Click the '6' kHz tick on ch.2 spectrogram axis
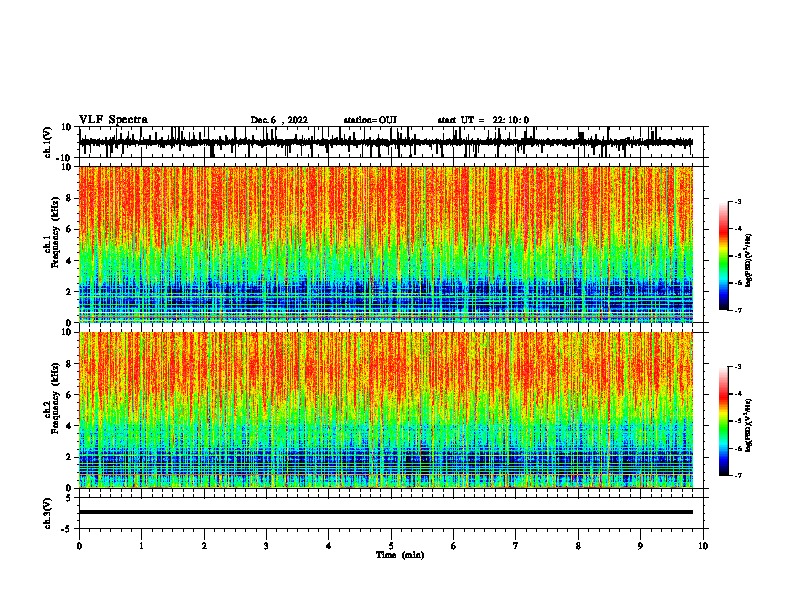This screenshot has width=792, height=612. [69, 395]
